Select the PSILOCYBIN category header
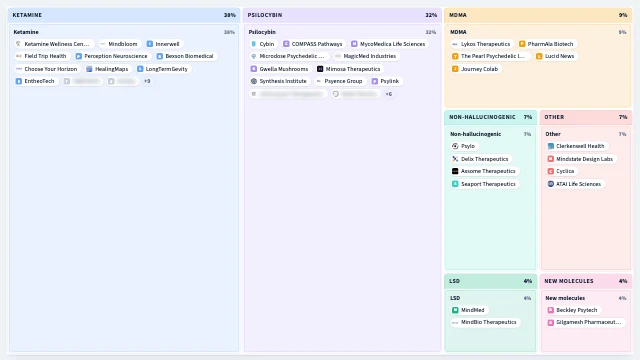The height and width of the screenshot is (360, 640). point(342,15)
